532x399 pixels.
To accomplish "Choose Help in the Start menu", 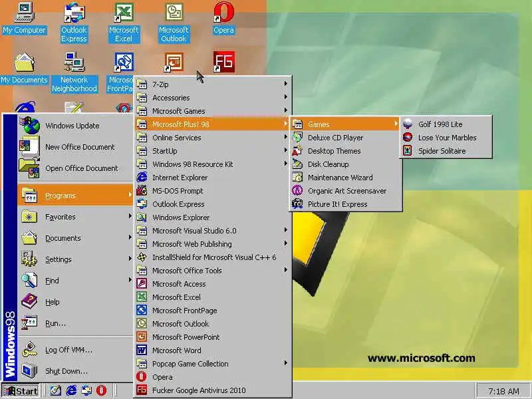I will (75, 302).
